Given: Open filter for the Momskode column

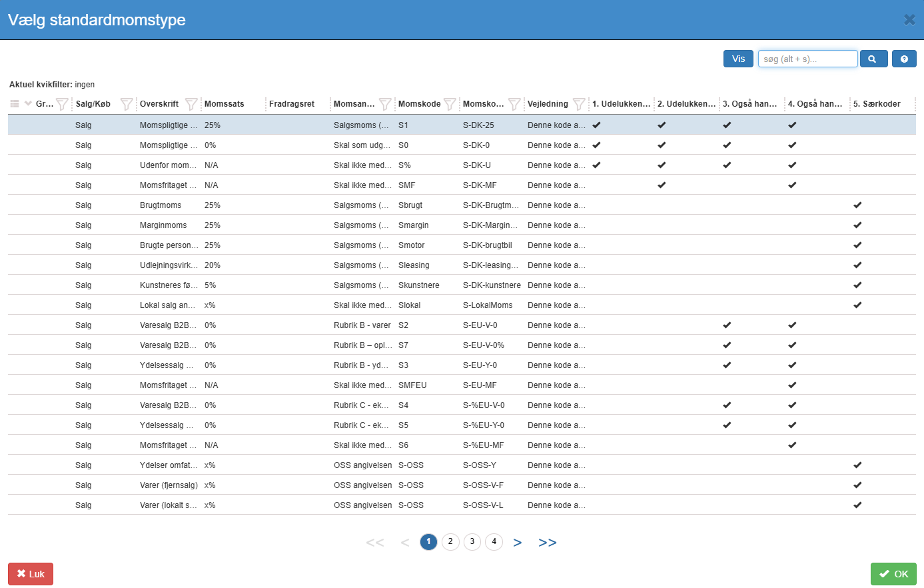Looking at the screenshot, I should click(450, 104).
